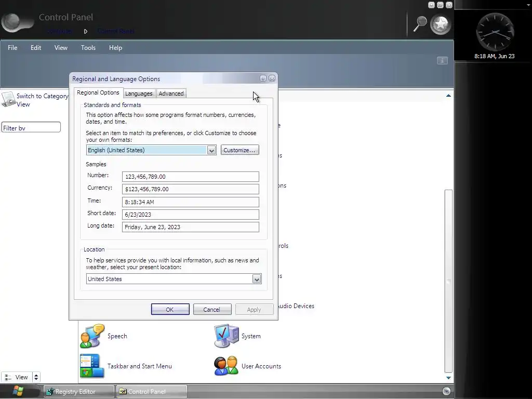Open the Tools menu

(88, 48)
